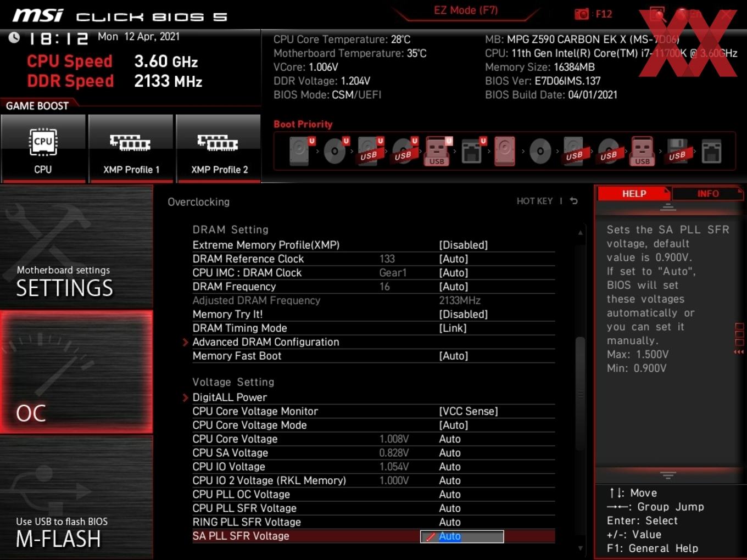747x560 pixels.
Task: Click the RING PLL SFR Voltage Auto field
Action: [450, 522]
